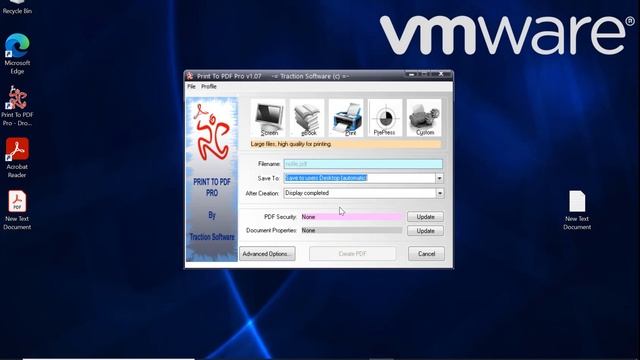The height and width of the screenshot is (360, 640).
Task: Close the Print To PDF Pro window
Action: (x=441, y=74)
